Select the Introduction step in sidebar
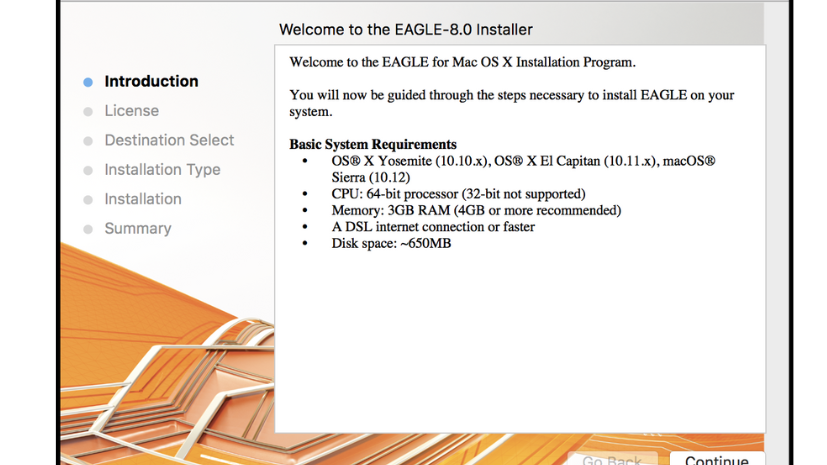Viewport: 827px width, 465px height. [x=151, y=81]
